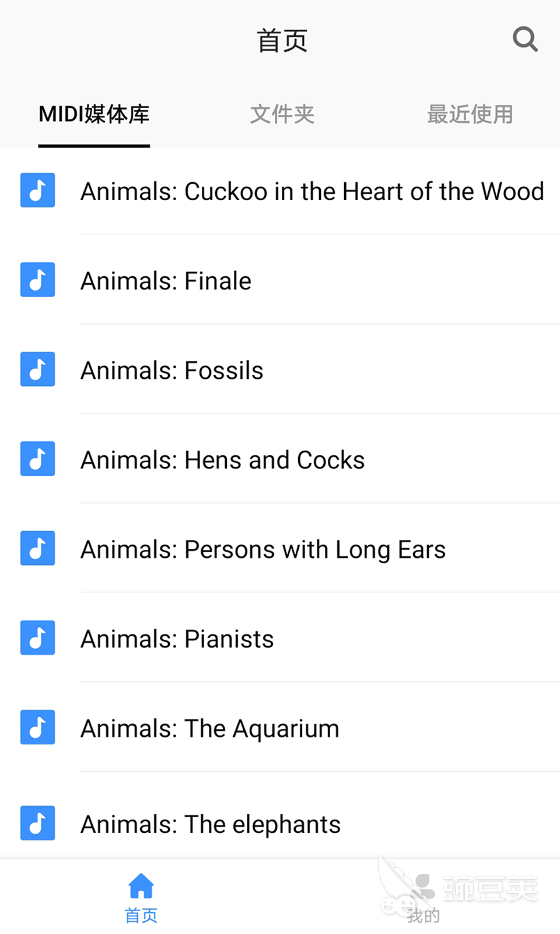560x934 pixels.
Task: Open Animals: The Aquarium track
Action: (210, 729)
